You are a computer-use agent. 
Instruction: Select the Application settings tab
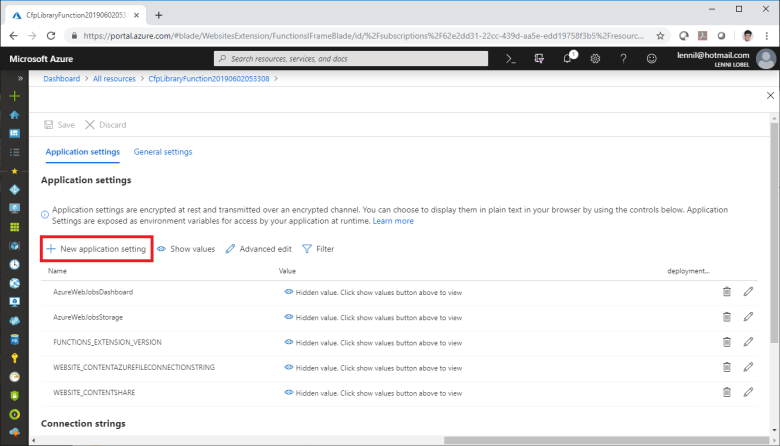coord(83,152)
